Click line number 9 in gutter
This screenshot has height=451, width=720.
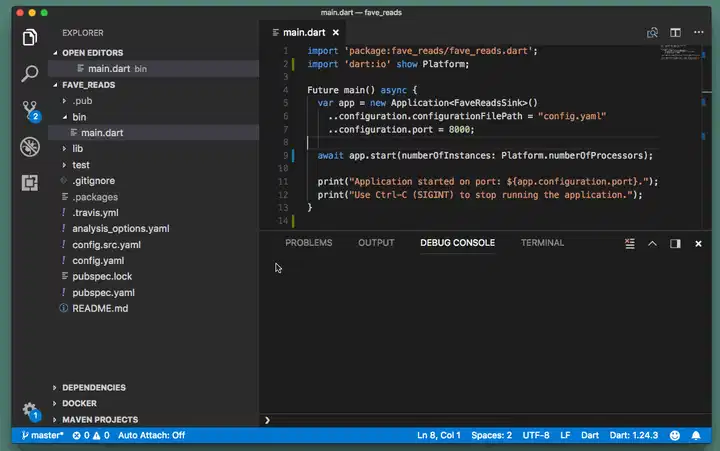click(x=285, y=155)
